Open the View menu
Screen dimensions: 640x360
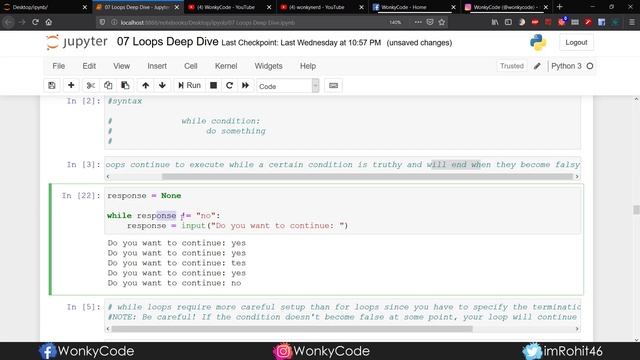[x=121, y=66]
